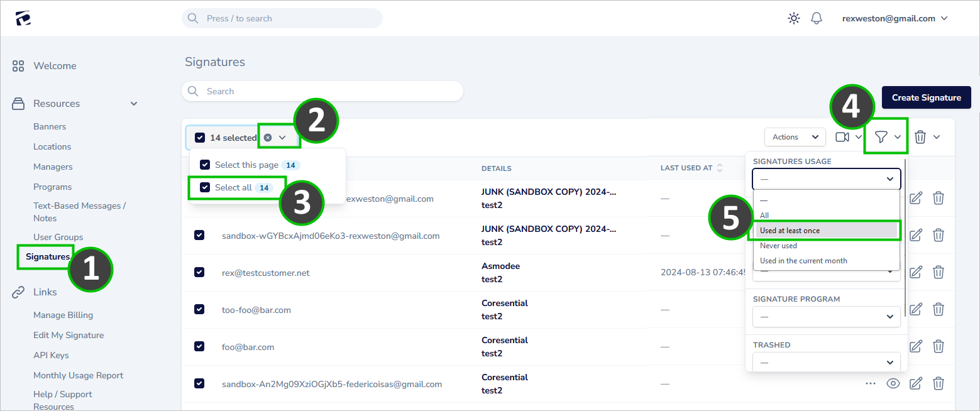Toggle the checkbox for foo@bar.com row
Viewport: 980px width, 411px height.
coord(199,346)
